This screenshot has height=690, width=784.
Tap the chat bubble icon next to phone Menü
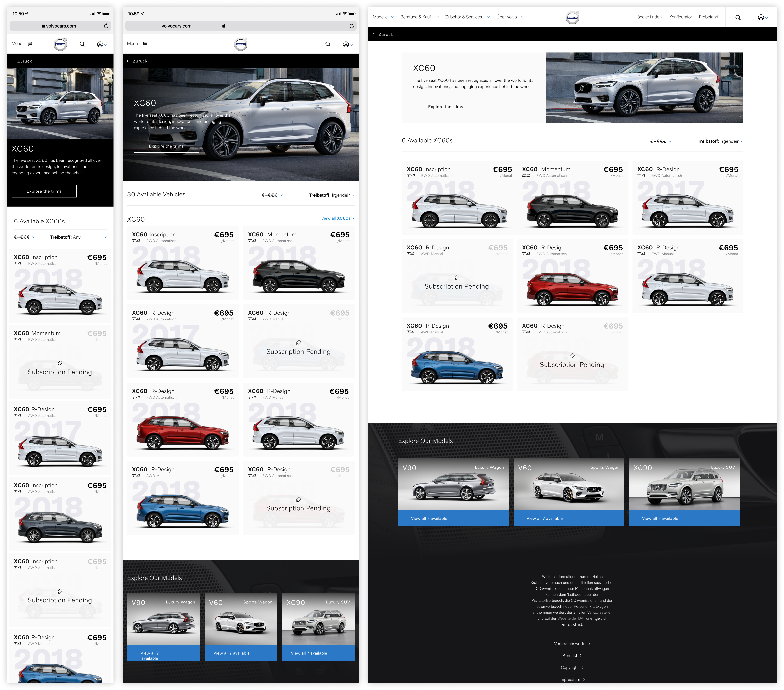(30, 44)
